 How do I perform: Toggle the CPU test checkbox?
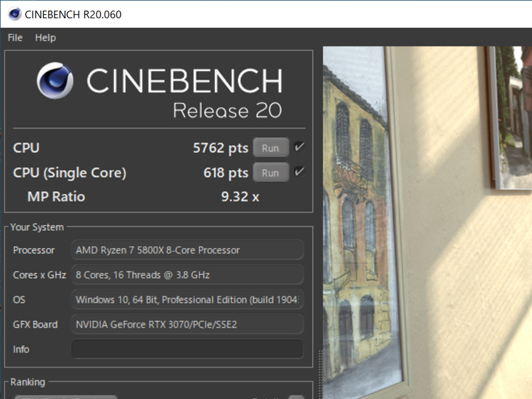tap(299, 147)
